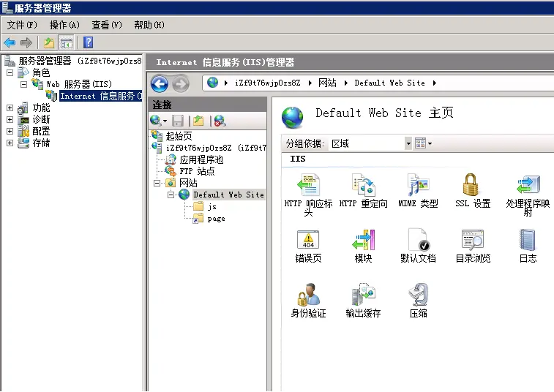Click iZf9t76wjp0zs8Z in address breadcrumb

[267, 83]
